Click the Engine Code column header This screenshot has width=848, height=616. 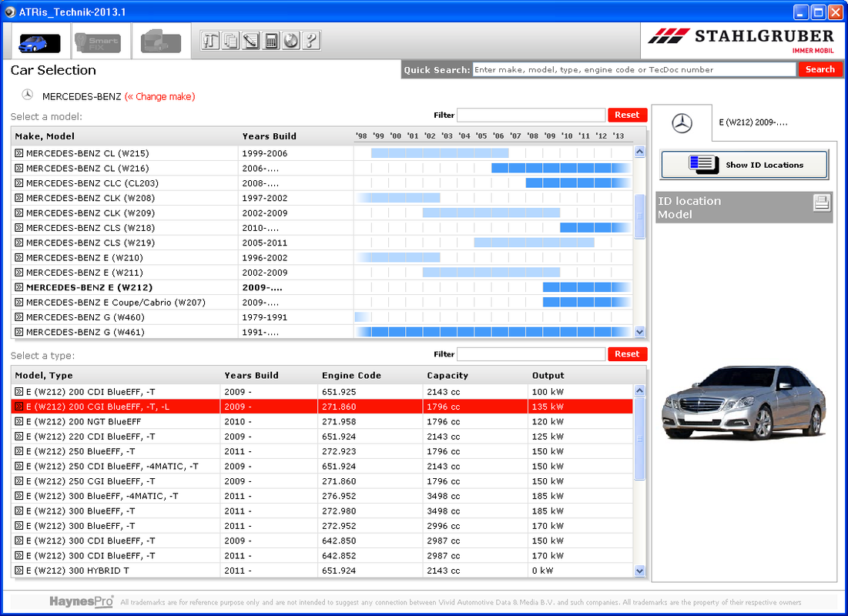coord(351,375)
